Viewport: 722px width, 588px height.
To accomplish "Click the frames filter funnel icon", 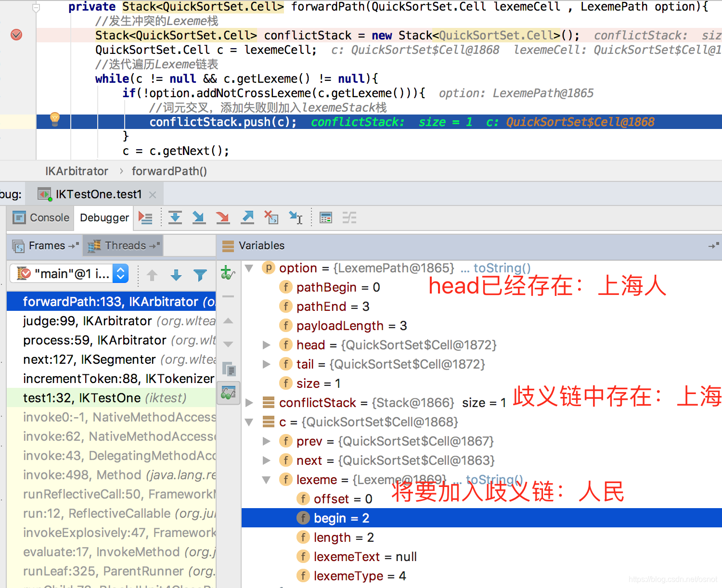I will pyautogui.click(x=200, y=275).
